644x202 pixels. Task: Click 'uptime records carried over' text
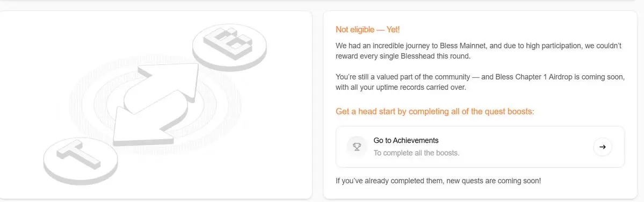click(426, 88)
